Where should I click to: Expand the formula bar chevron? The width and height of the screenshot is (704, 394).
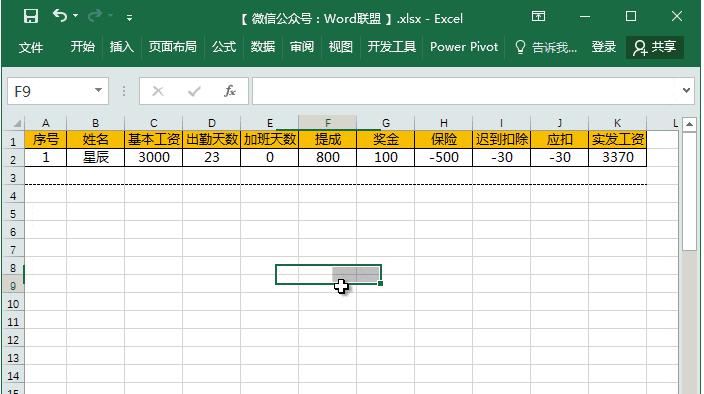point(686,90)
